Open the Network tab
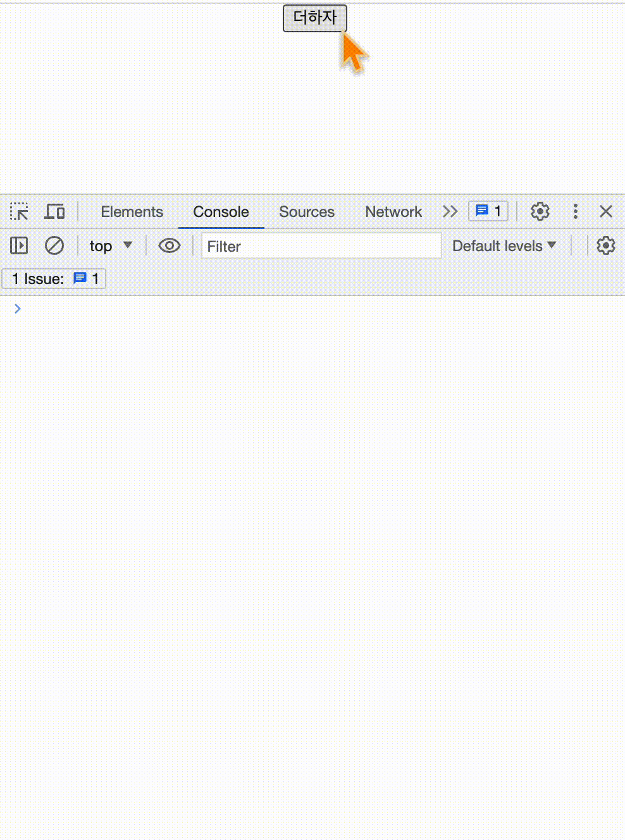Image resolution: width=625 pixels, height=840 pixels. [393, 212]
